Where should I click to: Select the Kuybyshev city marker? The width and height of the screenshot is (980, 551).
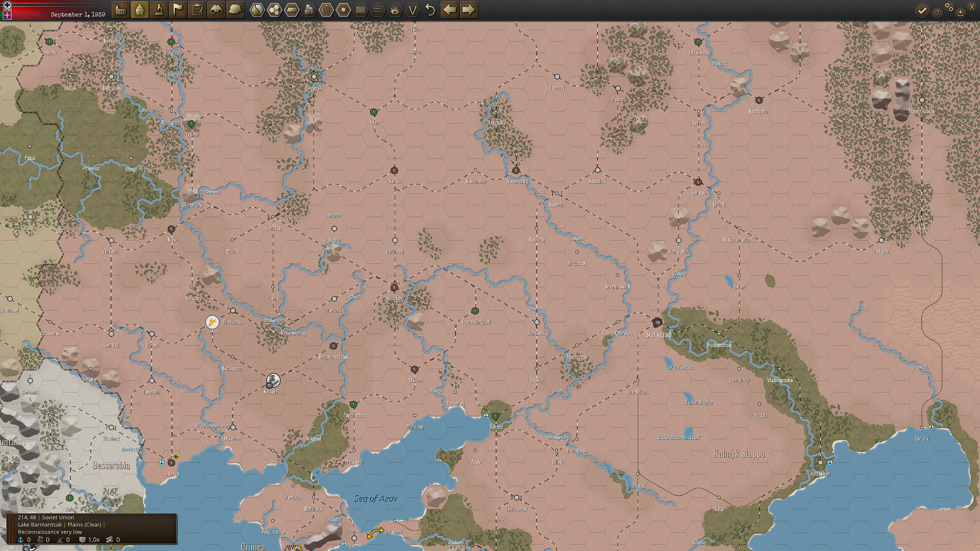point(759,100)
